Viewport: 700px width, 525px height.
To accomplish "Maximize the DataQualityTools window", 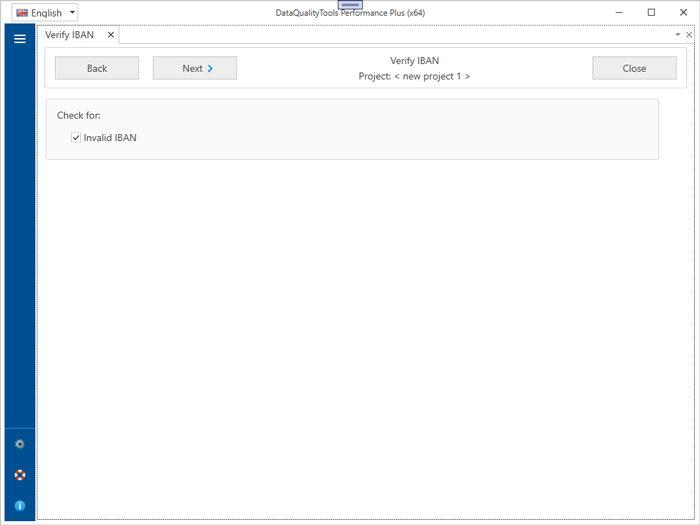I will [x=651, y=12].
